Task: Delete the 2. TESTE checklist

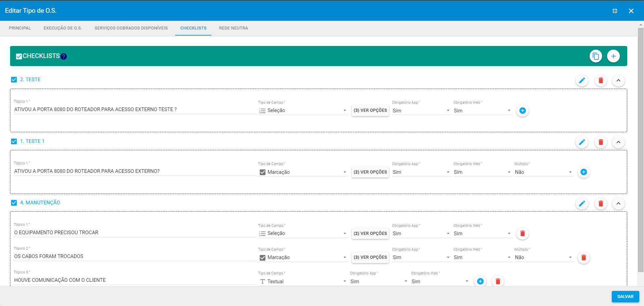Action: click(x=601, y=80)
